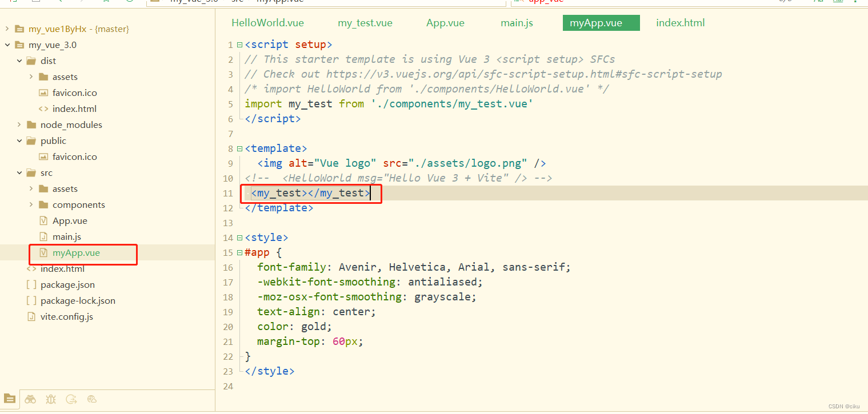Image resolution: width=868 pixels, height=414 pixels.
Task: Open the bug debug panel icon
Action: point(51,399)
